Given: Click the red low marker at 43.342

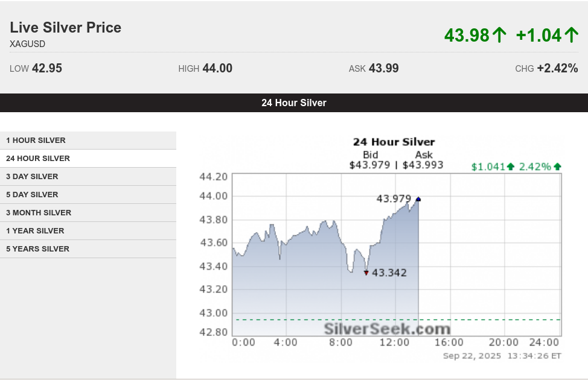Looking at the screenshot, I should coord(366,273).
